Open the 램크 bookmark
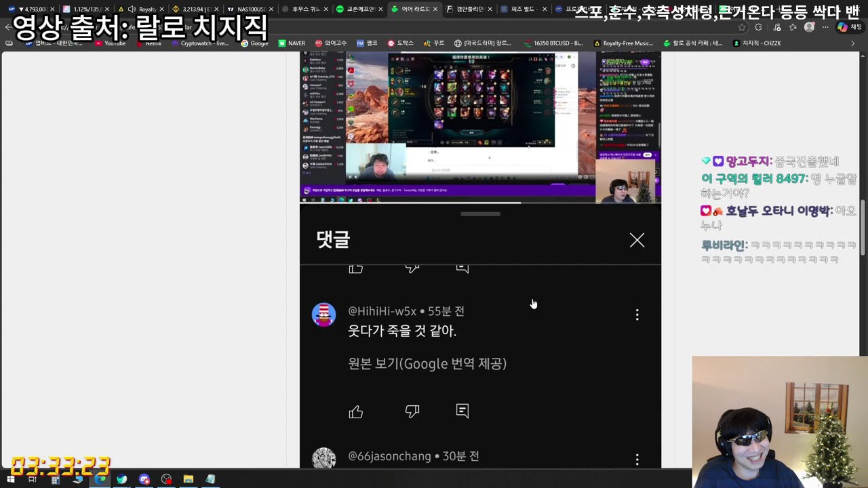Viewport: 868px width, 488px height. click(x=367, y=43)
